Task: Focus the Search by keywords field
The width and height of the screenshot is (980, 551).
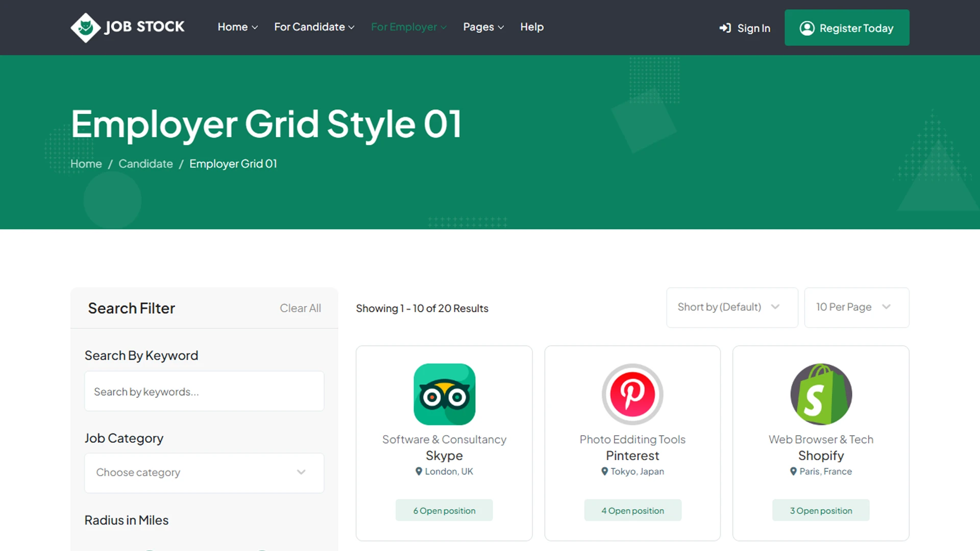Action: [x=204, y=391]
